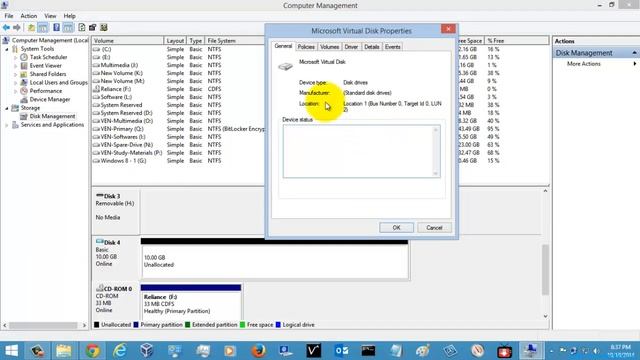Expand Services and Applications node arrow
The height and width of the screenshot is (360, 640).
pos(7,125)
